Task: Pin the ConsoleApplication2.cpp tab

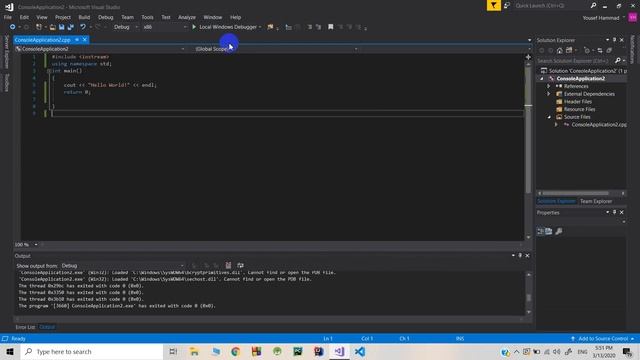Action: (x=77, y=40)
